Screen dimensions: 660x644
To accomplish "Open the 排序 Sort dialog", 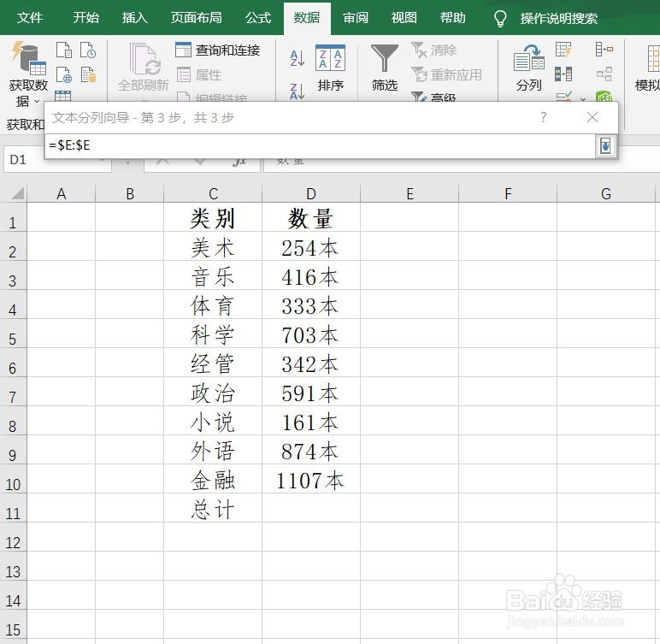I will (x=330, y=68).
